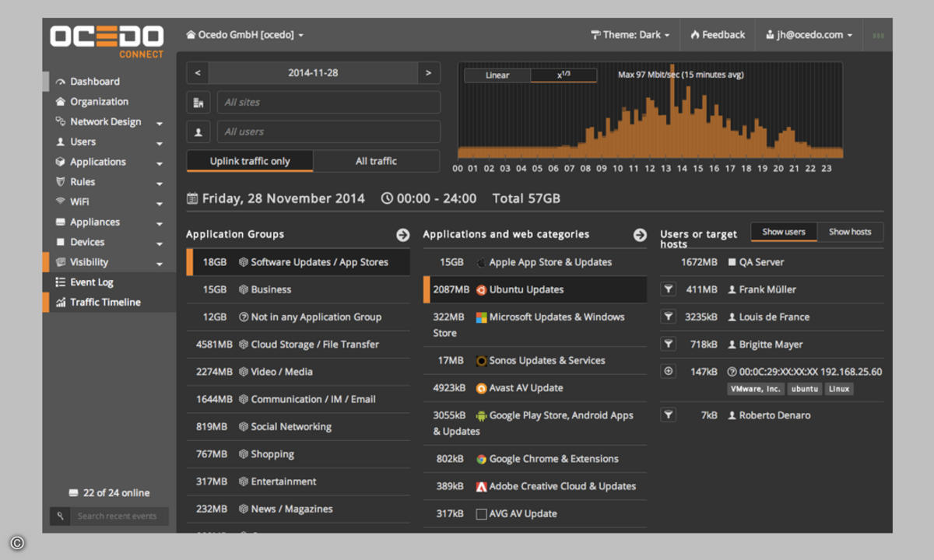Collapse the Visibility sidebar menu arrow
This screenshot has height=560, width=934.
(x=159, y=264)
